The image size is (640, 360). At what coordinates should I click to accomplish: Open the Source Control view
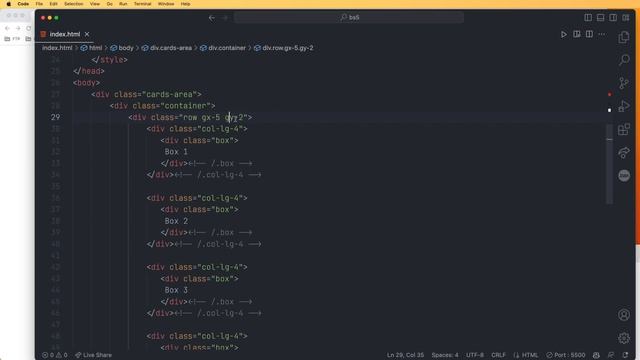click(624, 83)
